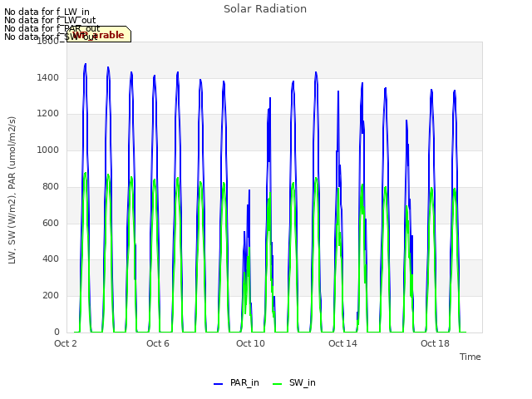The image size is (532, 399).
Task: Click the 200 y-axis tick label
Action: 51,296
